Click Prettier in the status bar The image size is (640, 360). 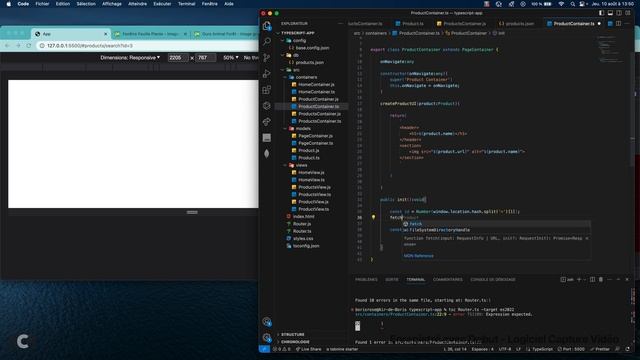click(600, 349)
